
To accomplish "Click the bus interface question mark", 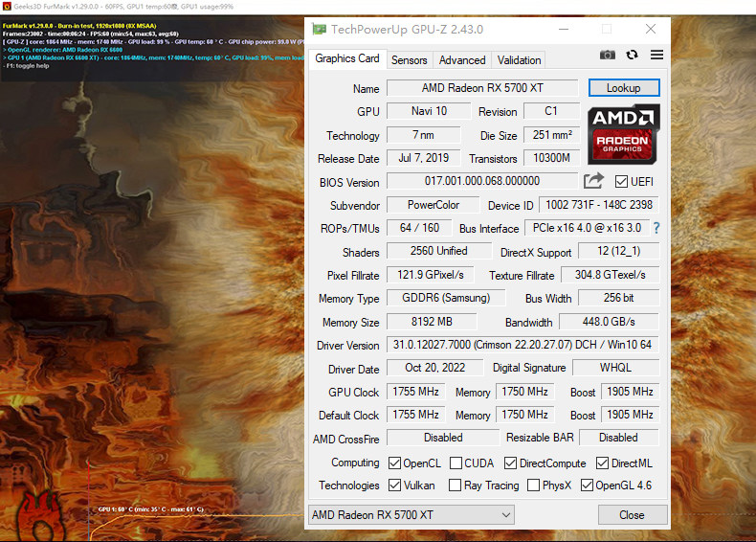I will coord(656,228).
